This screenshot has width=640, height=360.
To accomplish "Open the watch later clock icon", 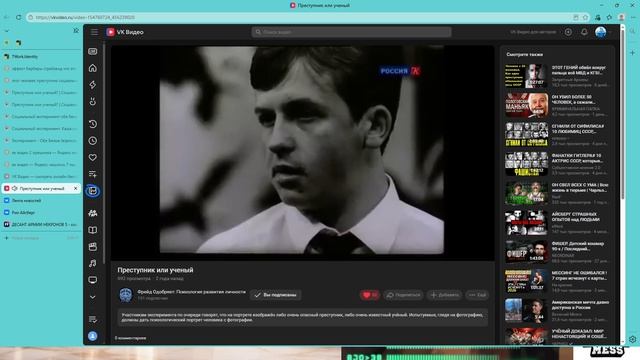I will tap(93, 140).
